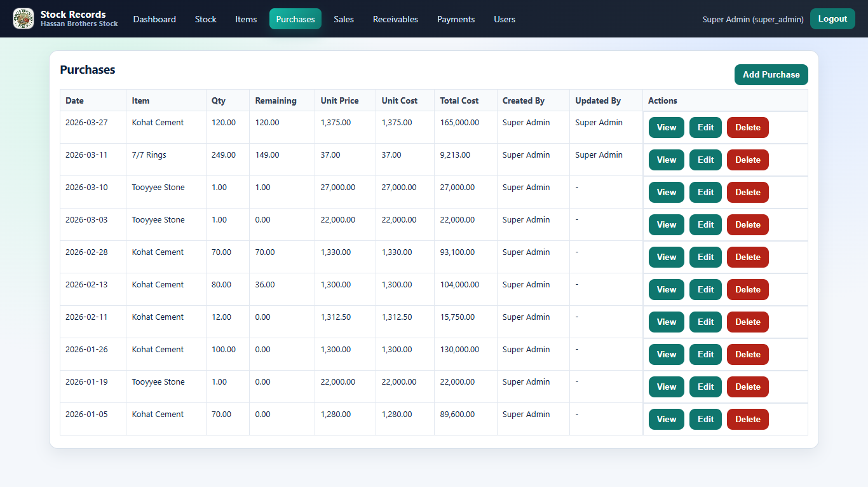Image resolution: width=868 pixels, height=487 pixels.
Task: Edit the 7/7 Rings purchase
Action: click(x=705, y=160)
